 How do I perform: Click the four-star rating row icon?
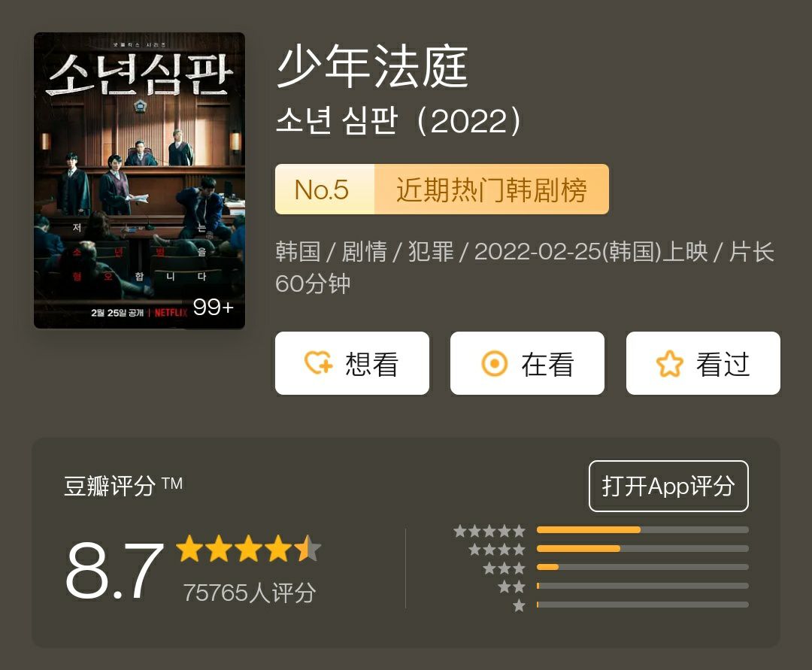[497, 550]
